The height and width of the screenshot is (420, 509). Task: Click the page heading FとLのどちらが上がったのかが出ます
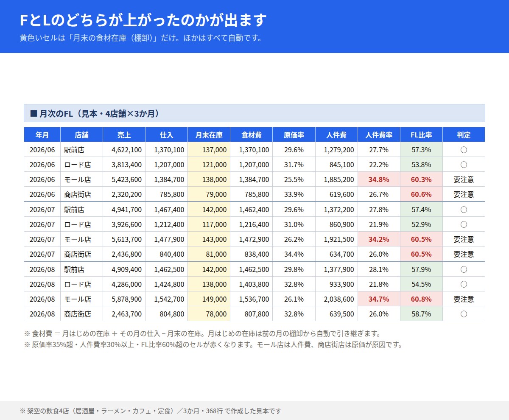click(x=143, y=20)
